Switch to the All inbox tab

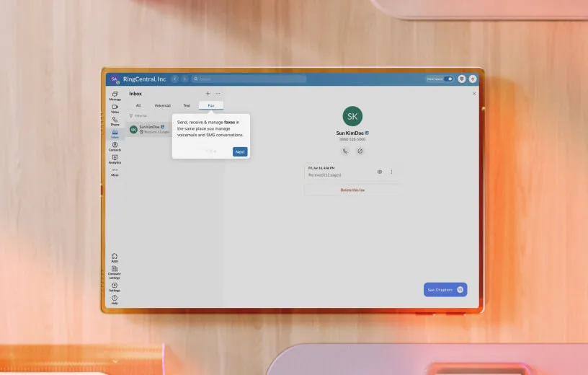pyautogui.click(x=138, y=105)
